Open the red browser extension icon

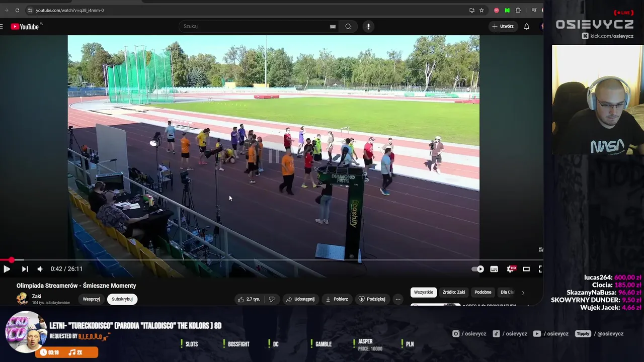[497, 10]
